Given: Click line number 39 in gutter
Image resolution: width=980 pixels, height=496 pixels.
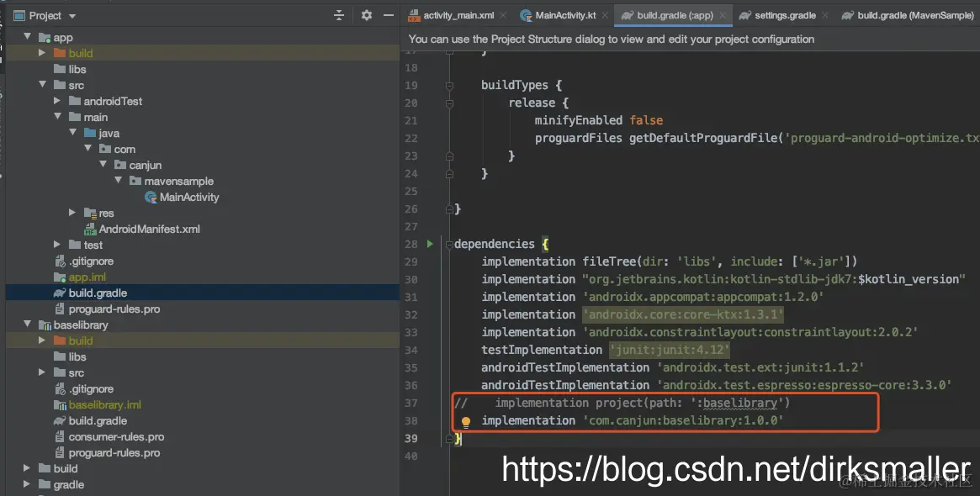Looking at the screenshot, I should [x=411, y=438].
